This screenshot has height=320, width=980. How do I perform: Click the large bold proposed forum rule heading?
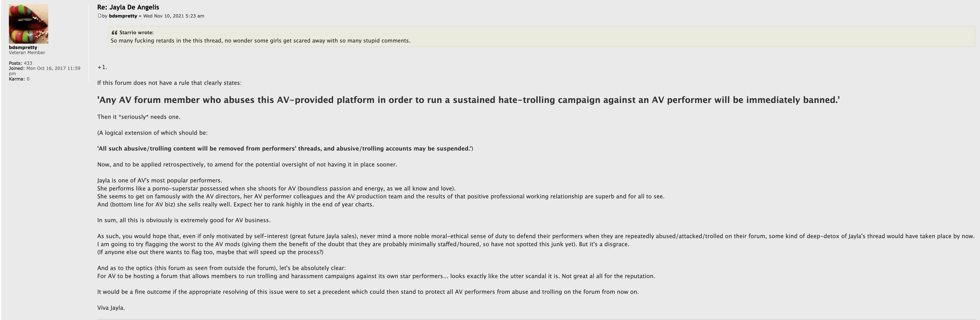coord(468,100)
